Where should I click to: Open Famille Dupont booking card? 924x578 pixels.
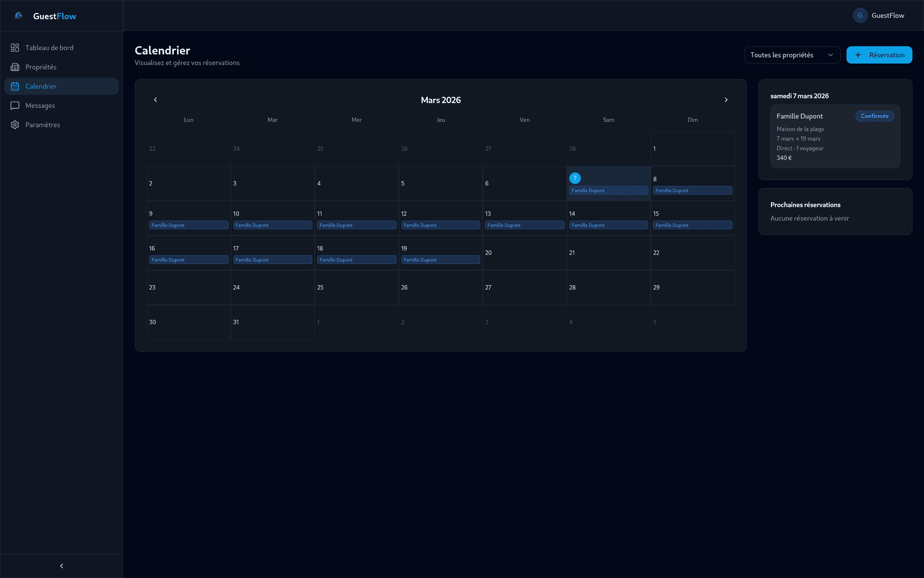click(834, 137)
